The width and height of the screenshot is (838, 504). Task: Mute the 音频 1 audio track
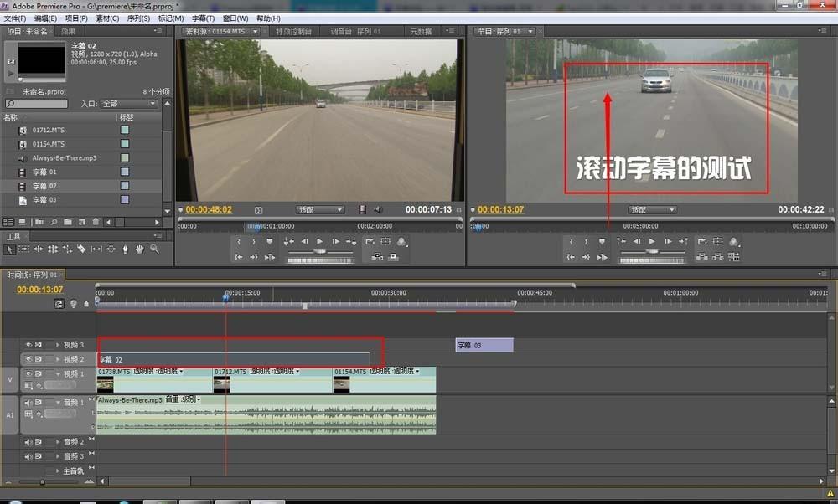coord(28,403)
